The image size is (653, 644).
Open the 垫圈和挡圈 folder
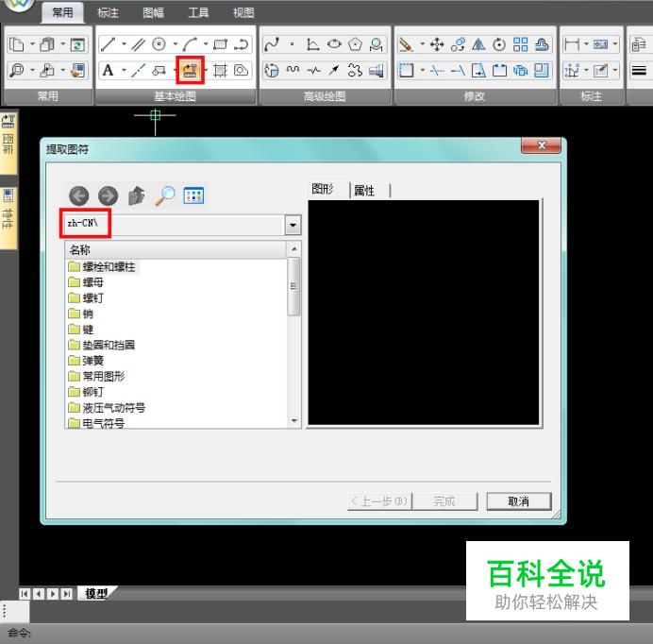[102, 345]
